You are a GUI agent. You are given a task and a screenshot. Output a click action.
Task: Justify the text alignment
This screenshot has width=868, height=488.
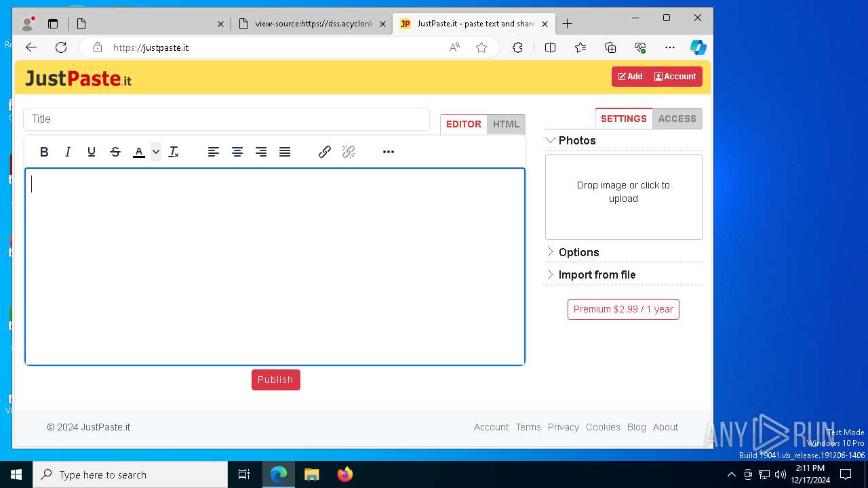(x=285, y=152)
